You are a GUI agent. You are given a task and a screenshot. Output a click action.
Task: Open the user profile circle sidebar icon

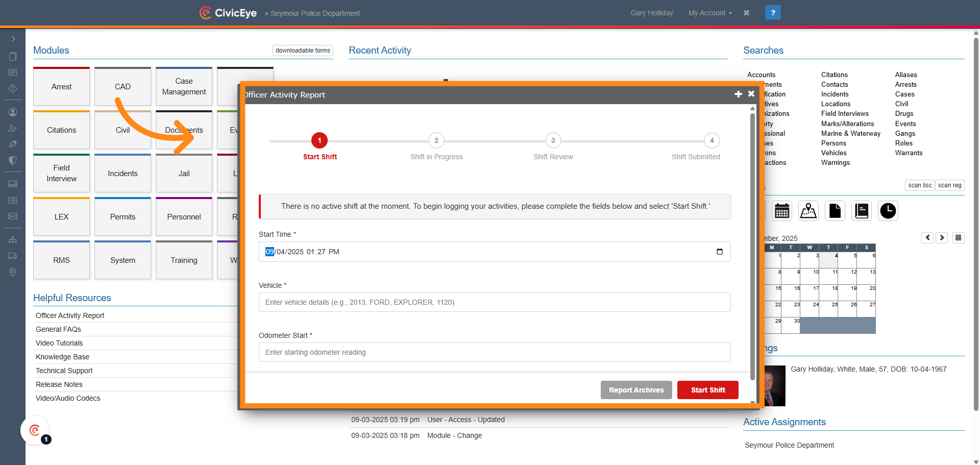(x=13, y=112)
